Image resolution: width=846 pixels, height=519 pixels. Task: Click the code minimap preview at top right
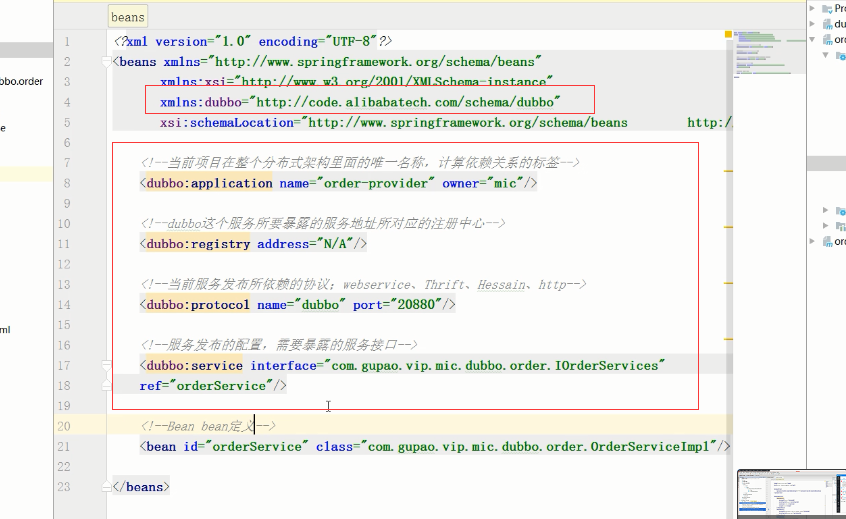click(769, 54)
